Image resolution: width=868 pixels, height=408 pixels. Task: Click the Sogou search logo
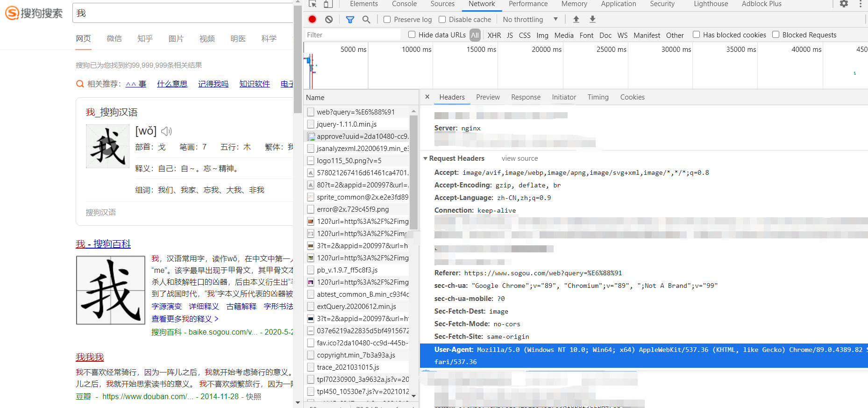(x=34, y=13)
